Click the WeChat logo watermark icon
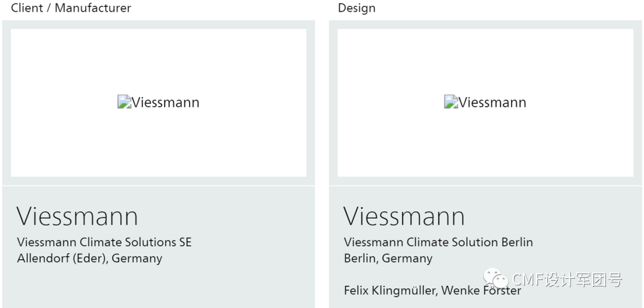Image resolution: width=644 pixels, height=308 pixels. 496,278
